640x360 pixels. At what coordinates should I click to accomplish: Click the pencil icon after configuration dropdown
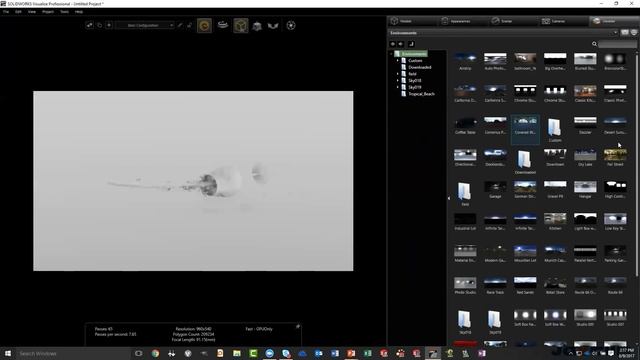[x=180, y=25]
